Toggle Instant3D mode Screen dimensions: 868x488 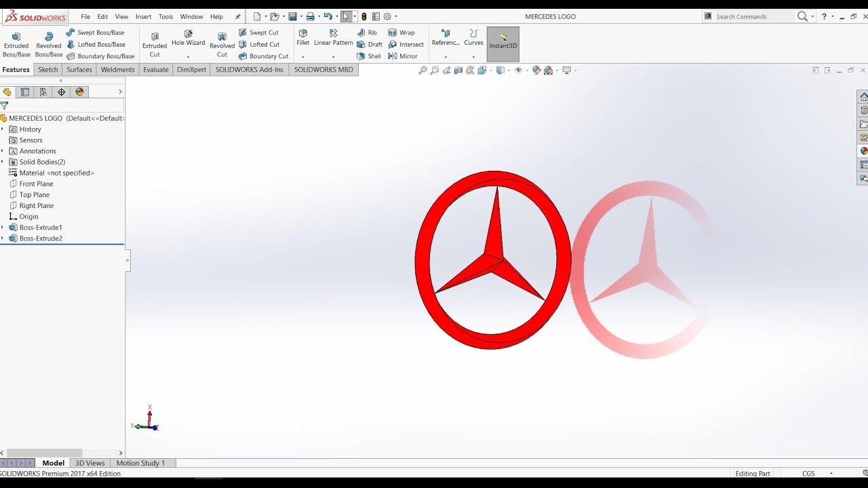[502, 44]
